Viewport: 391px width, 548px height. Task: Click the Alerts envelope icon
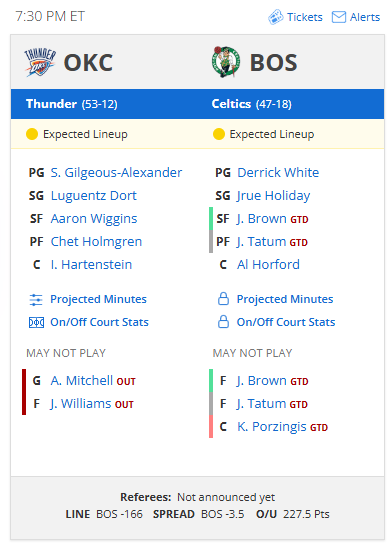[339, 17]
